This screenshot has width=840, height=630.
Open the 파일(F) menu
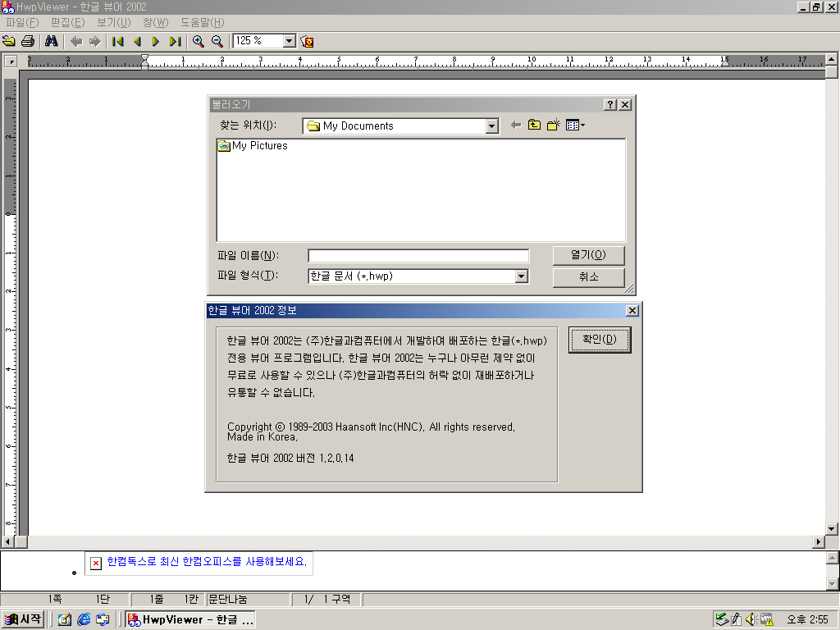tap(22, 22)
